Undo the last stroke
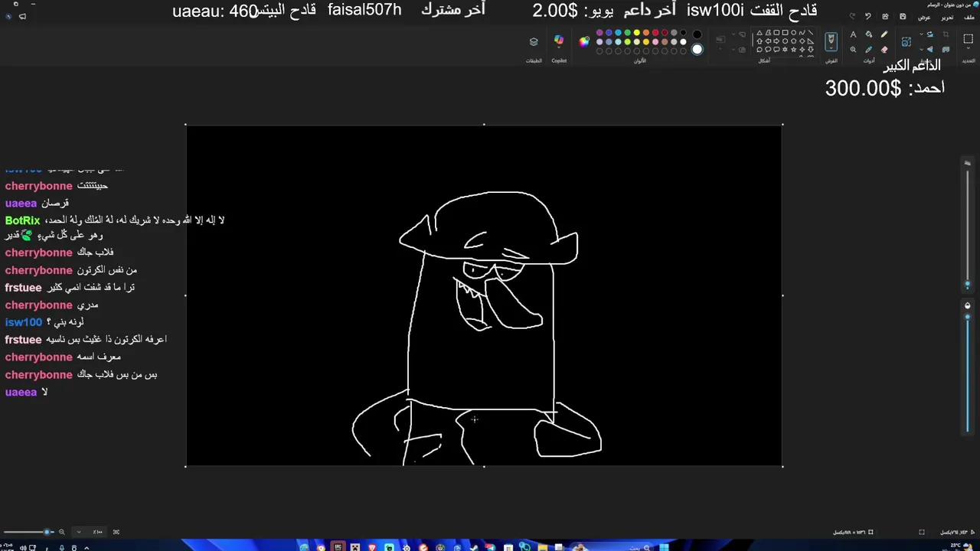The height and width of the screenshot is (551, 980). click(868, 16)
